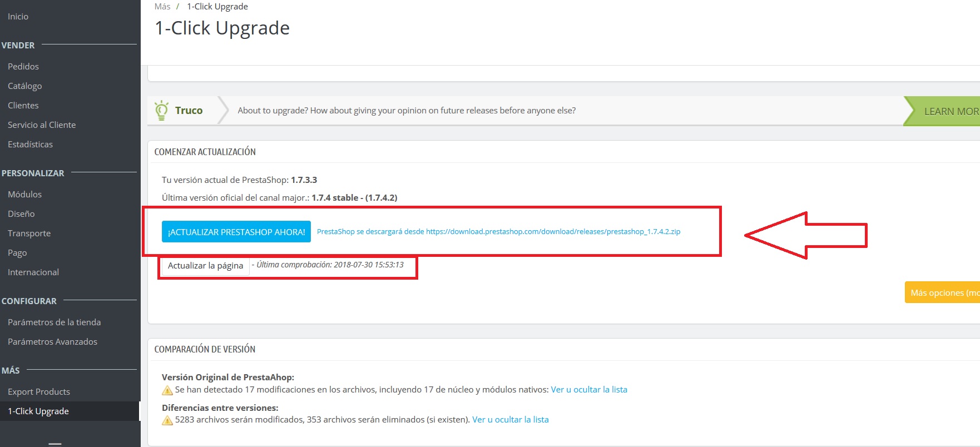980x447 pixels.
Task: Open Servicio al Cliente section
Action: coord(42,125)
